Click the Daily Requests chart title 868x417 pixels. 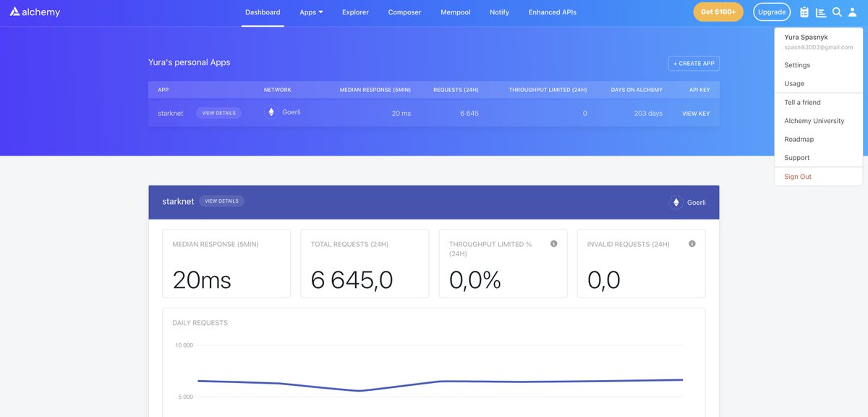200,323
